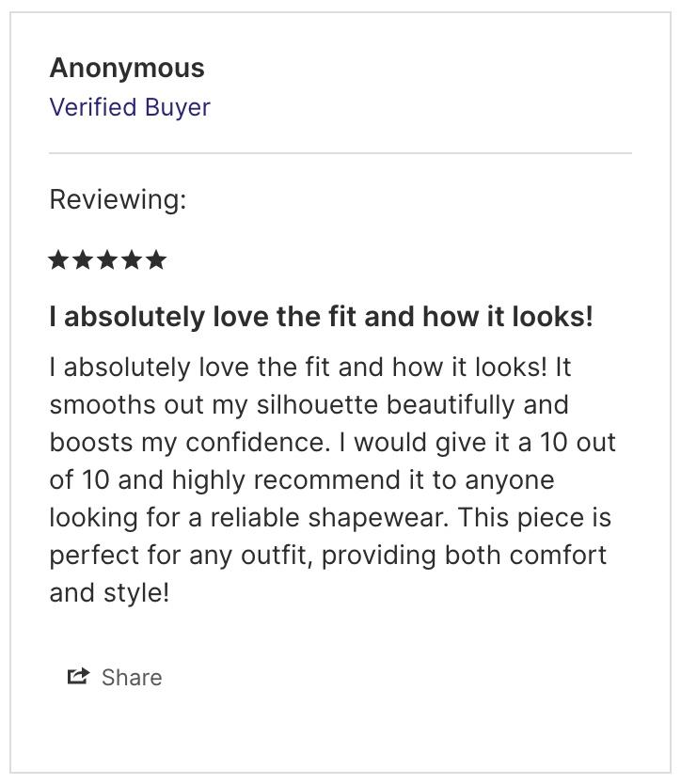Image resolution: width=681 pixels, height=784 pixels.
Task: Click the word 'silhouette' in review body
Action: click(x=317, y=404)
